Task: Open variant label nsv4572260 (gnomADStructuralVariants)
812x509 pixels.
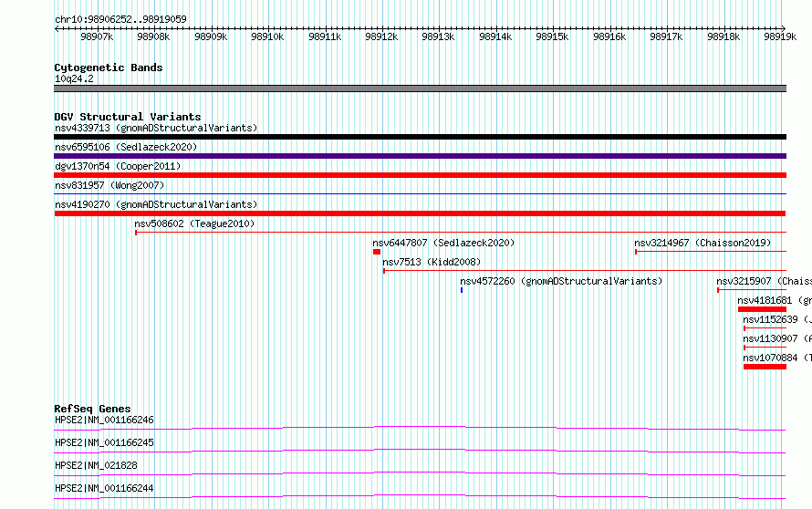Action: tap(561, 281)
